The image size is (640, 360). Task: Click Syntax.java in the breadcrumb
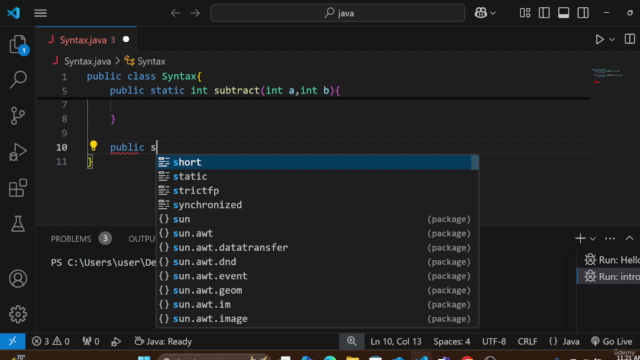point(87,61)
